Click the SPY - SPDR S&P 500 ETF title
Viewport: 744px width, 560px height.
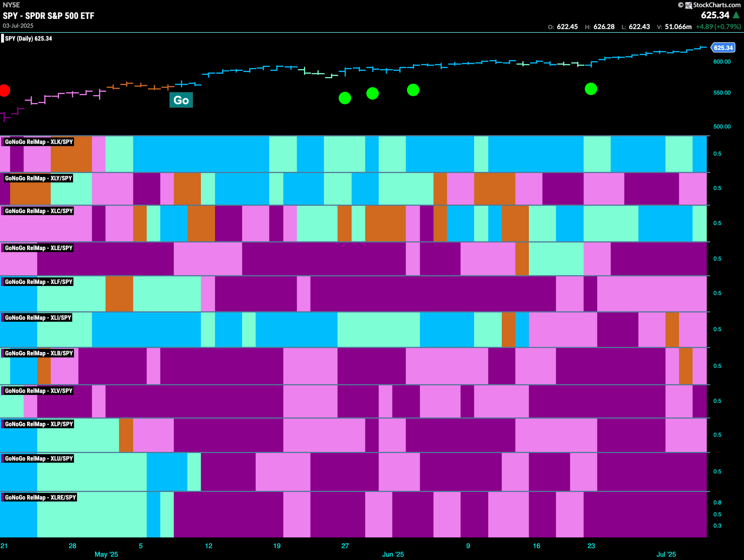coord(48,15)
